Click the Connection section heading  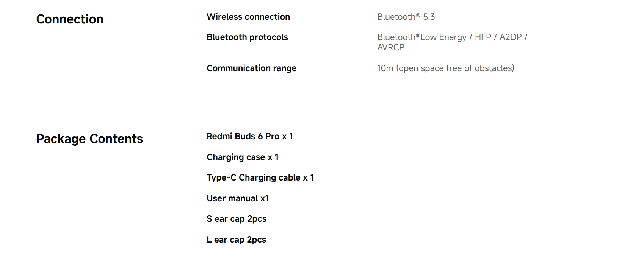point(70,19)
